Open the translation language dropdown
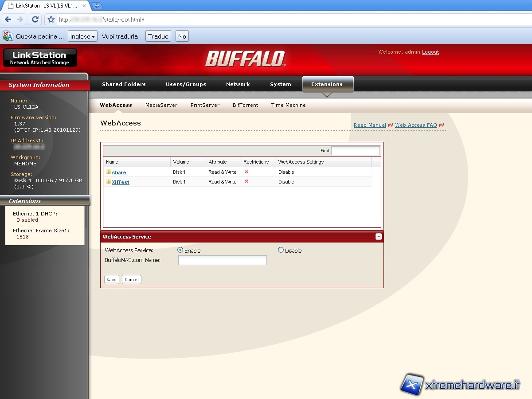 83,36
